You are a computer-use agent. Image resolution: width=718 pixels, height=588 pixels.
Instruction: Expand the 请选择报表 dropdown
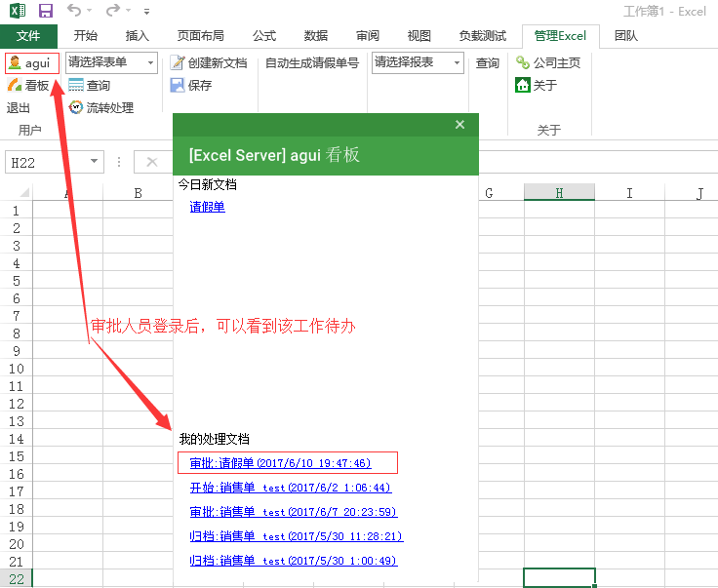coord(456,63)
